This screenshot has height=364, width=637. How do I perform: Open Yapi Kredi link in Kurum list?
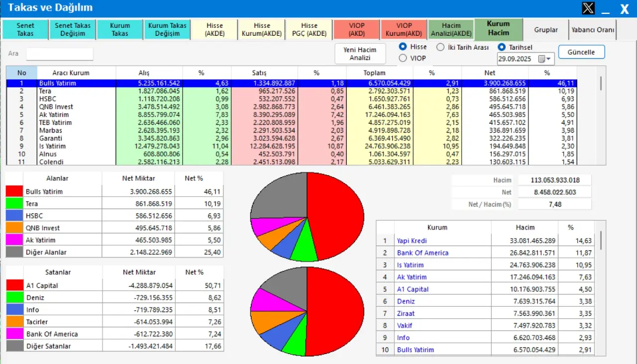tap(412, 241)
